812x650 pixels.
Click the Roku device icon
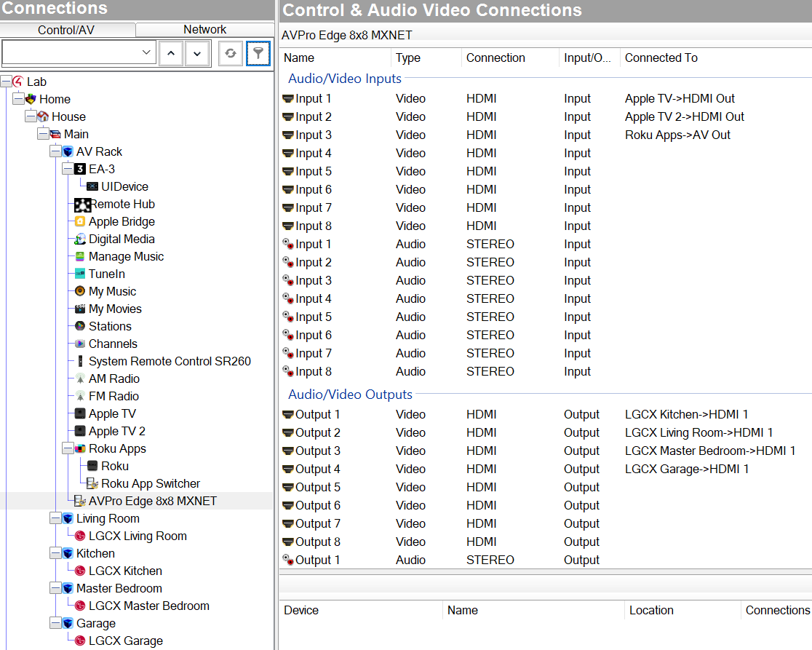92,466
